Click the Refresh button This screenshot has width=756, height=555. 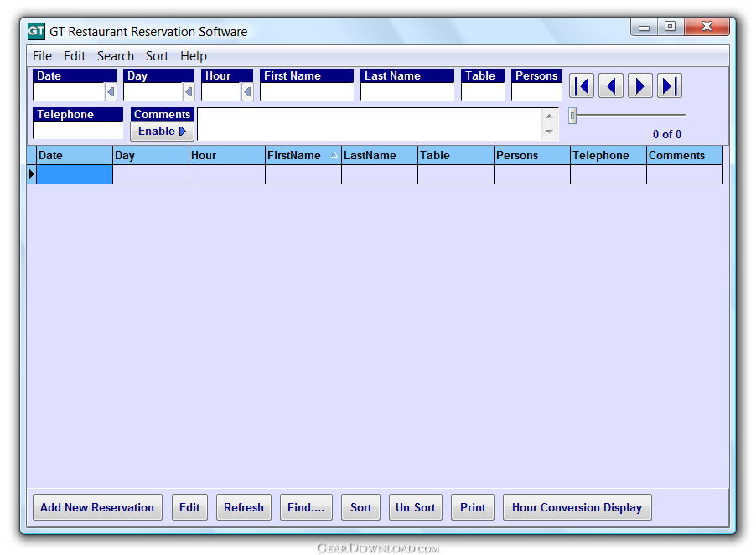click(x=244, y=507)
